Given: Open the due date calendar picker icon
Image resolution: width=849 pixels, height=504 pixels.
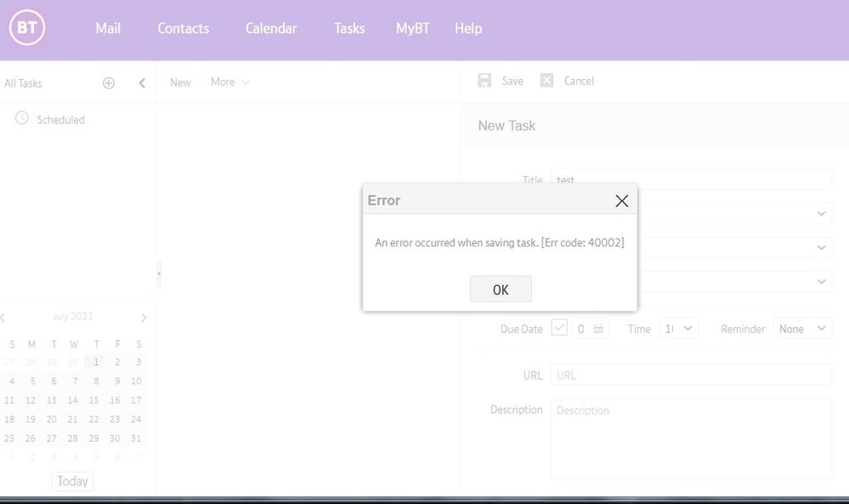Looking at the screenshot, I should (598, 328).
